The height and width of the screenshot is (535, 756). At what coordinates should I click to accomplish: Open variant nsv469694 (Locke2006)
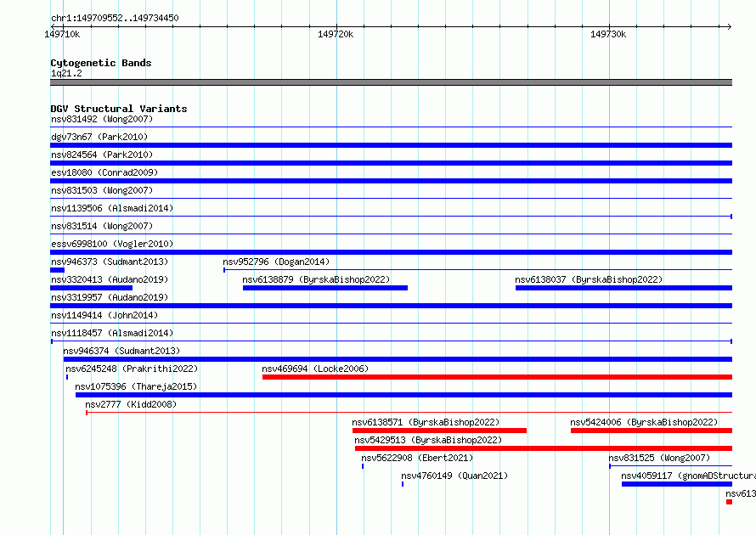[x=315, y=369]
